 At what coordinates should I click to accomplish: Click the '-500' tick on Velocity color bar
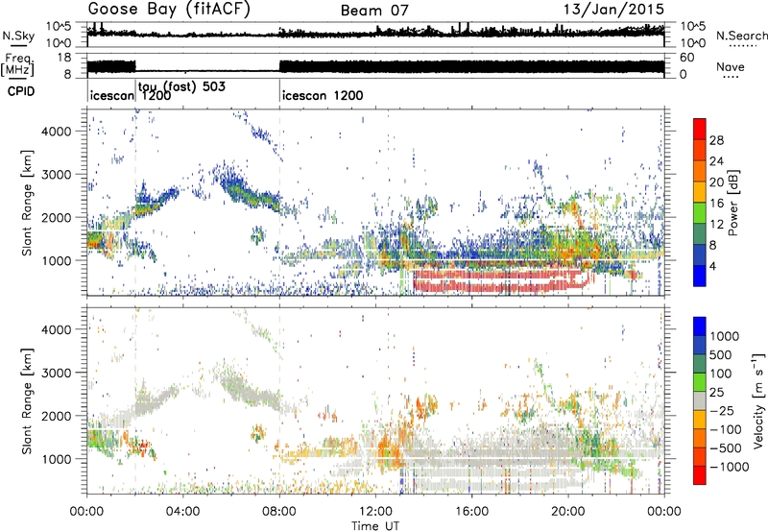coord(726,448)
